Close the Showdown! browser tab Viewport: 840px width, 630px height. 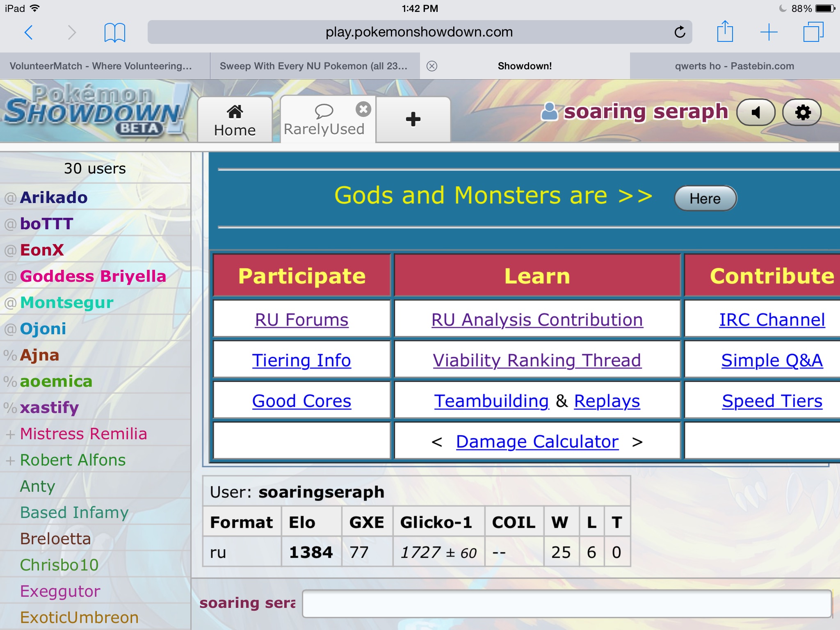[432, 66]
